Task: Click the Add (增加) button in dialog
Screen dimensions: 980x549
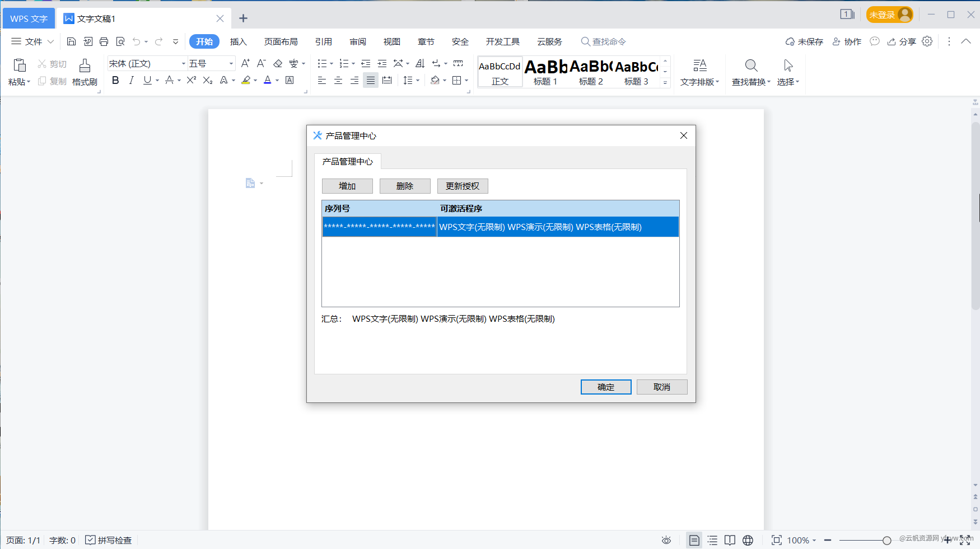Action: pos(347,186)
